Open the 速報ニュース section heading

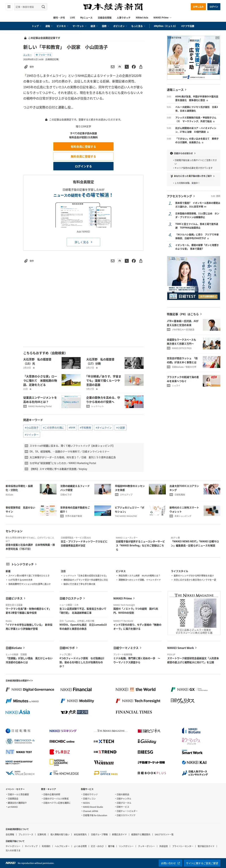tap(176, 90)
